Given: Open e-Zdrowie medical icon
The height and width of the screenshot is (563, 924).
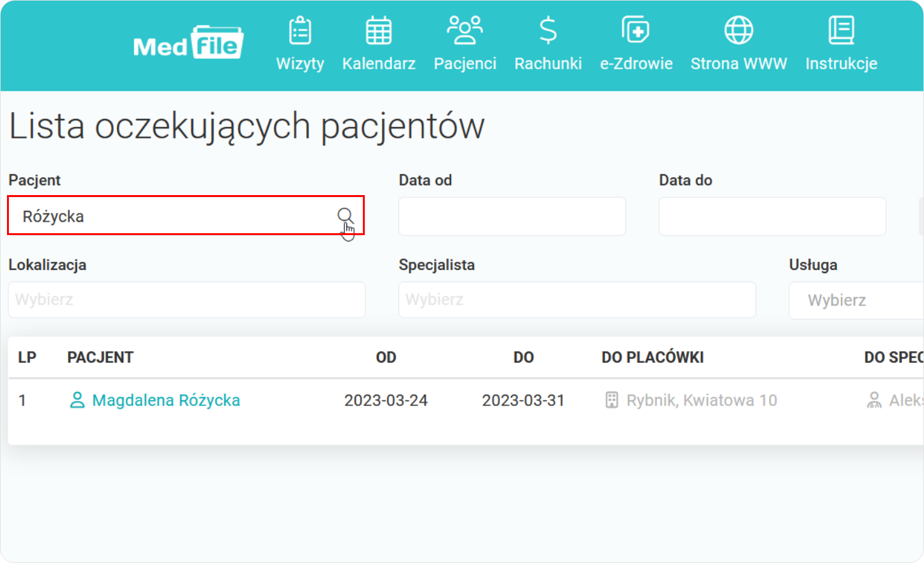Looking at the screenshot, I should (x=635, y=29).
